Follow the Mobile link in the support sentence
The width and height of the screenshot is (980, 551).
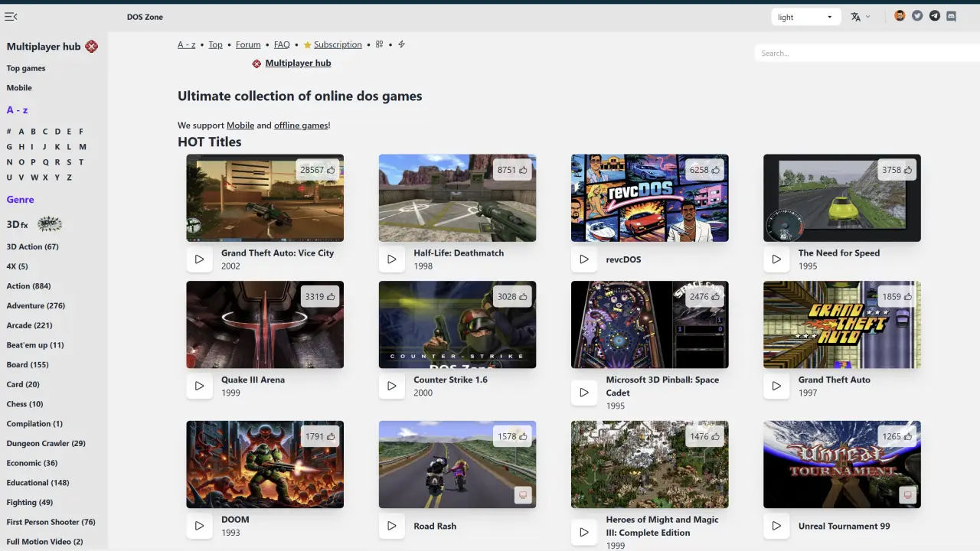(240, 126)
